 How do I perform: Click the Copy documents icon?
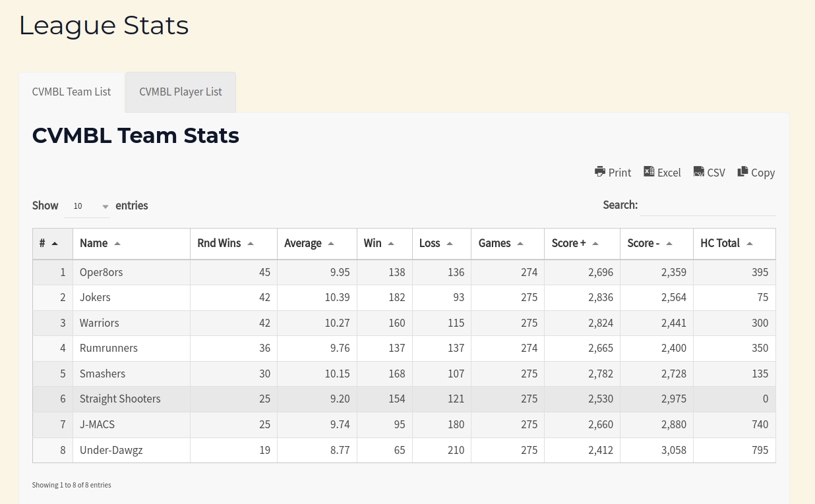(x=743, y=171)
